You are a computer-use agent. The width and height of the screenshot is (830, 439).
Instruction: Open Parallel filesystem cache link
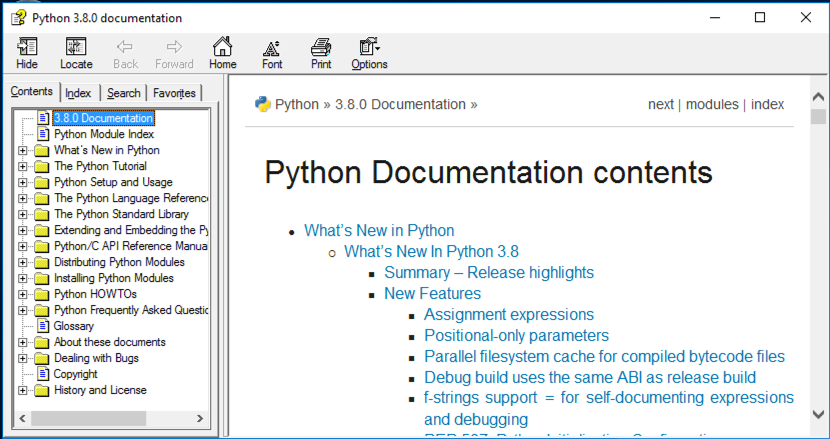coord(605,356)
